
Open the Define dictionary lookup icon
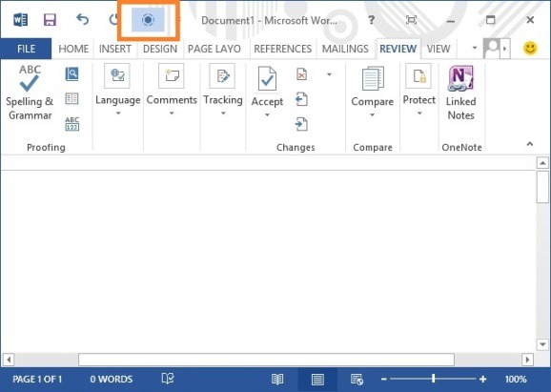coord(72,74)
